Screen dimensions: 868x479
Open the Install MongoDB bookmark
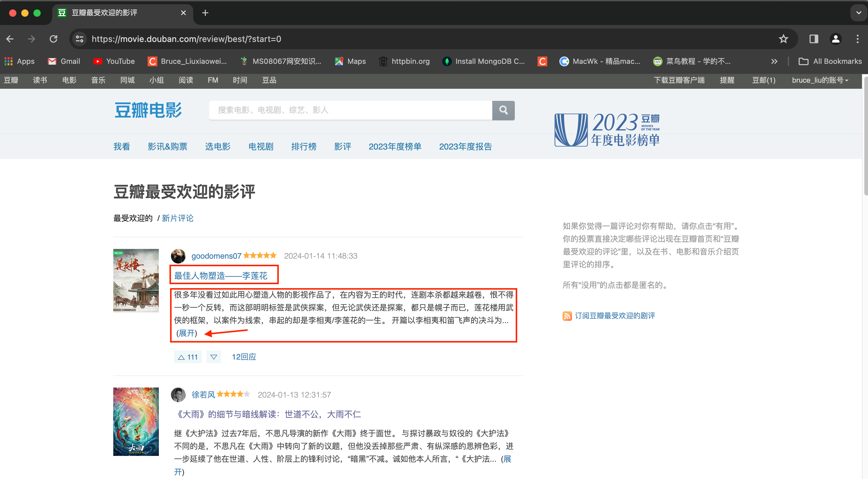[484, 61]
